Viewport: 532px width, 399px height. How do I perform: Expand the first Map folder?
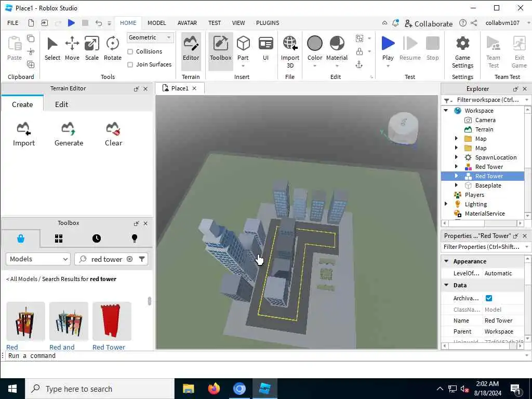[456, 138]
